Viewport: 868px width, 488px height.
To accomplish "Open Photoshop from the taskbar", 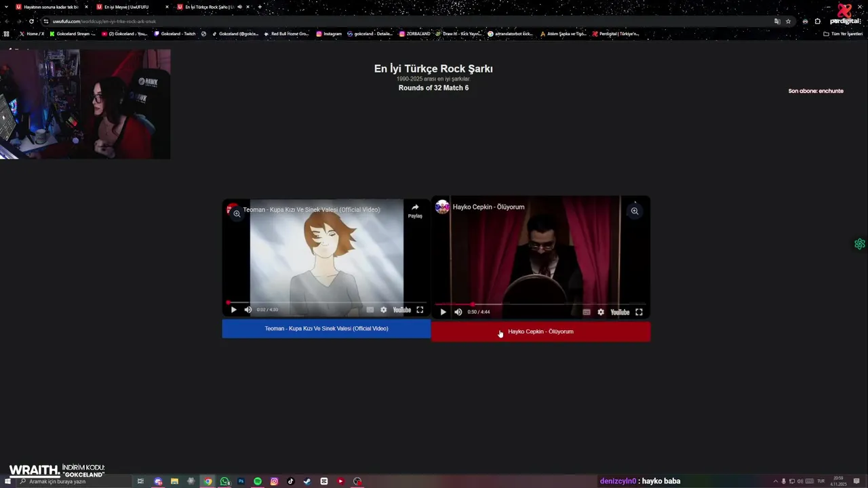I will [241, 481].
